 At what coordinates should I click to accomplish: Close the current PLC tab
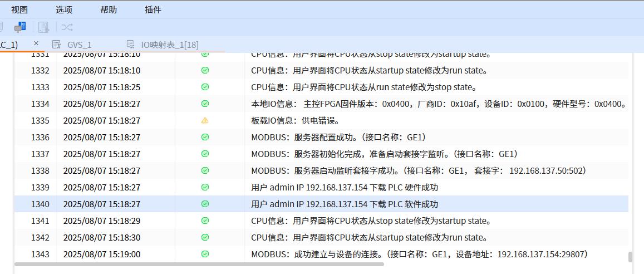pyautogui.click(x=36, y=43)
